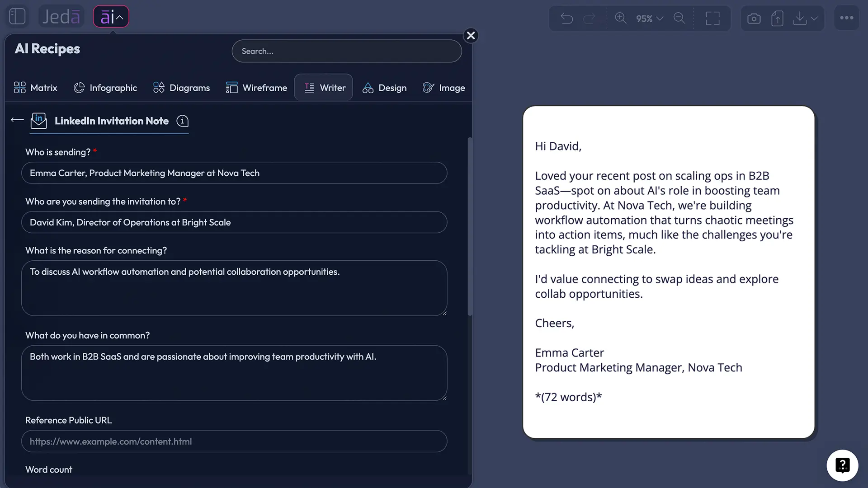
Task: Edit the Who is sending field
Action: coord(234,173)
